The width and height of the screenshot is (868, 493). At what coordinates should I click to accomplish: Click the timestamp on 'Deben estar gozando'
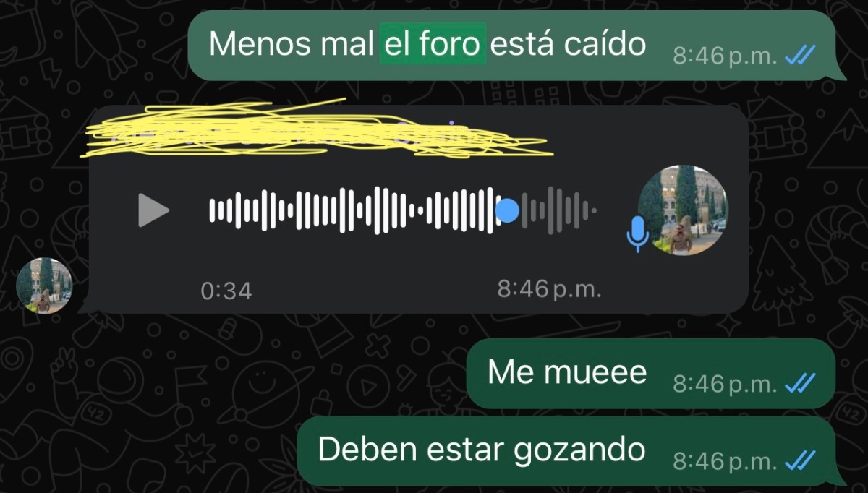click(725, 460)
